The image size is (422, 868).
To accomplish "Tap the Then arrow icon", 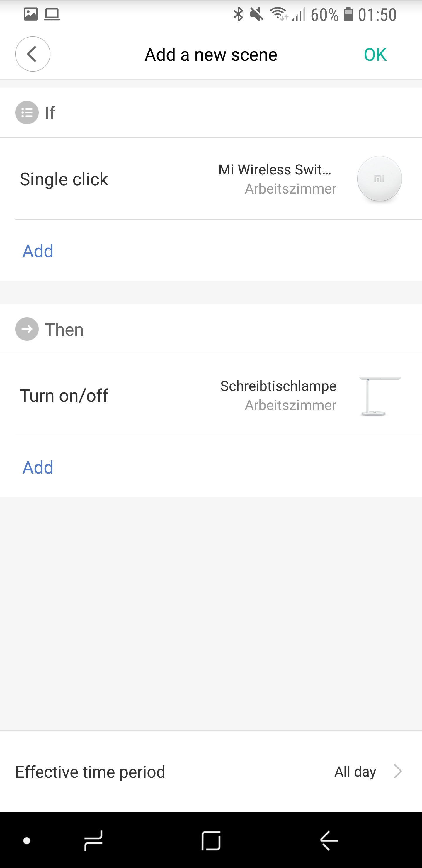I will coord(27,329).
